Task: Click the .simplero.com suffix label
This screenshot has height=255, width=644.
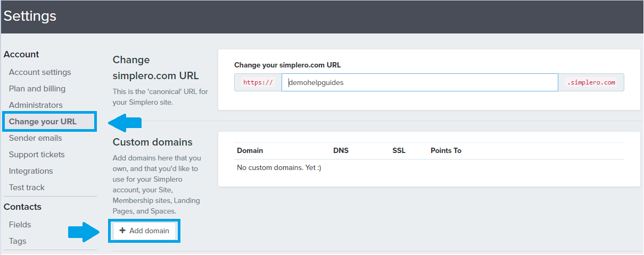Action: coord(591,82)
